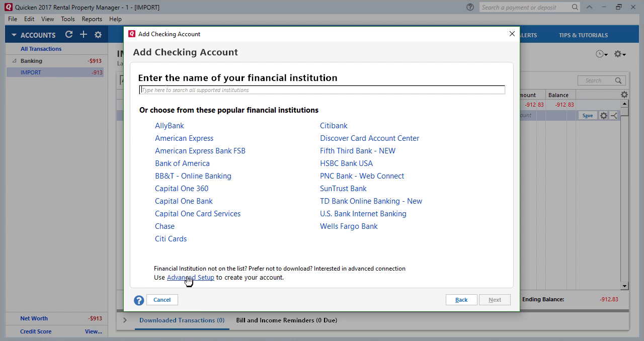Click the Back button
This screenshot has height=341, width=644.
(461, 300)
